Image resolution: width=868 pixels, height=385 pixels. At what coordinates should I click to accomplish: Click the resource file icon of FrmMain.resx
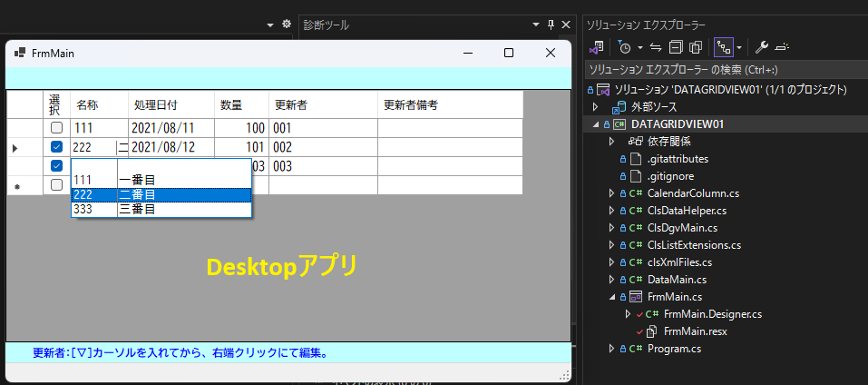pyautogui.click(x=652, y=331)
